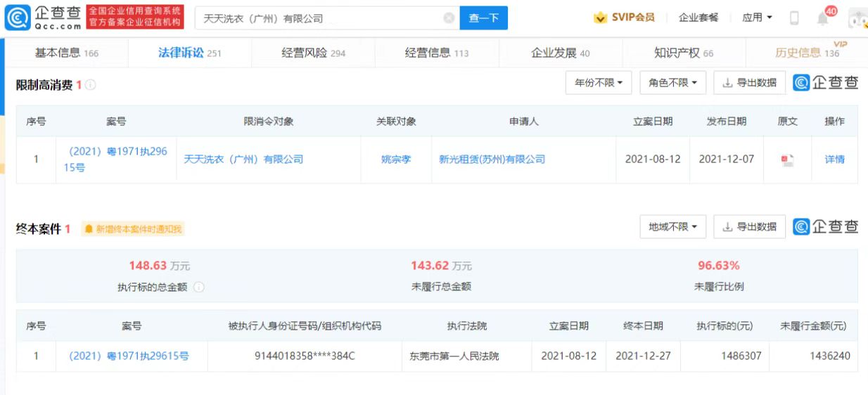
Task: Select 143.62 万元 unfulfilled amount
Action: point(441,266)
